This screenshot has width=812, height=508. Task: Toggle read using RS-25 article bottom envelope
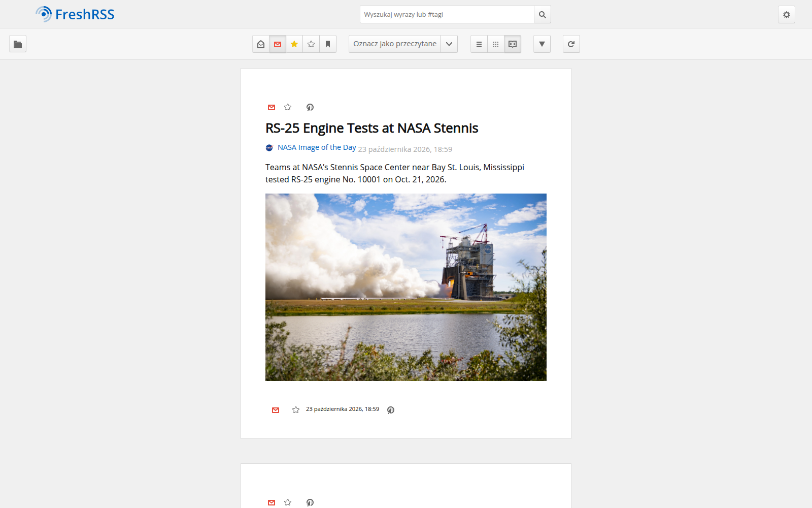coord(276,410)
